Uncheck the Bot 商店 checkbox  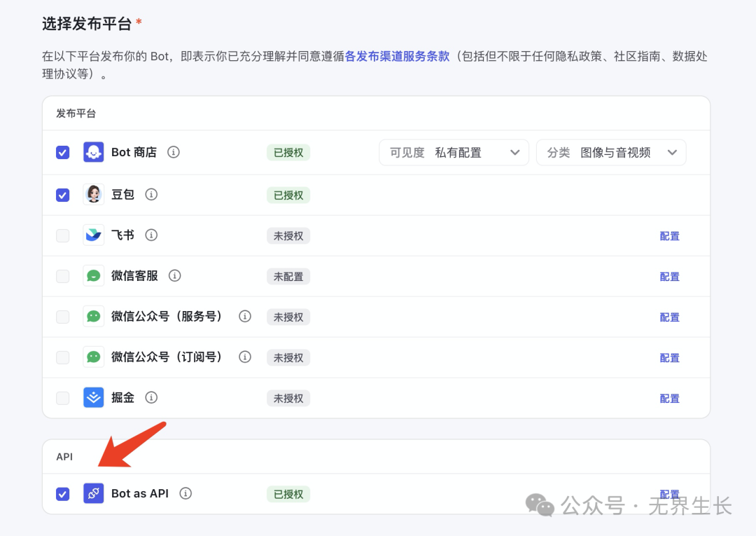point(63,153)
